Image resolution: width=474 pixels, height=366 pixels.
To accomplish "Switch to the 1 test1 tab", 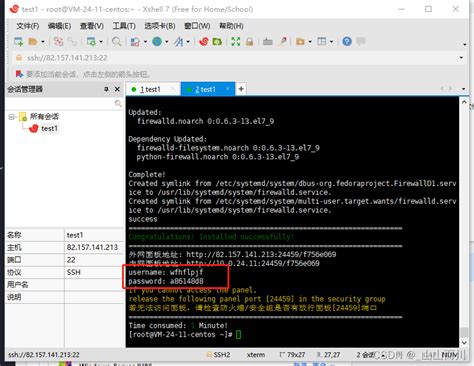I will pos(150,89).
